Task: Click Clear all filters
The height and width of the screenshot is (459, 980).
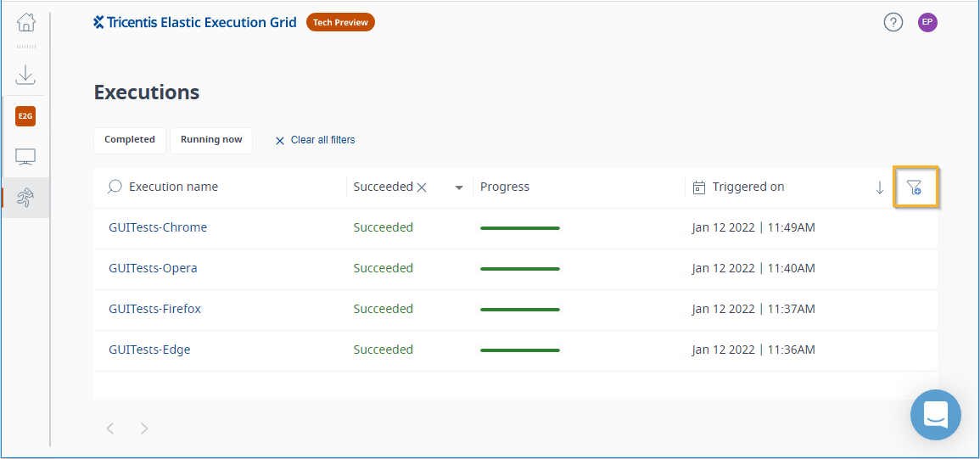Action: point(316,140)
